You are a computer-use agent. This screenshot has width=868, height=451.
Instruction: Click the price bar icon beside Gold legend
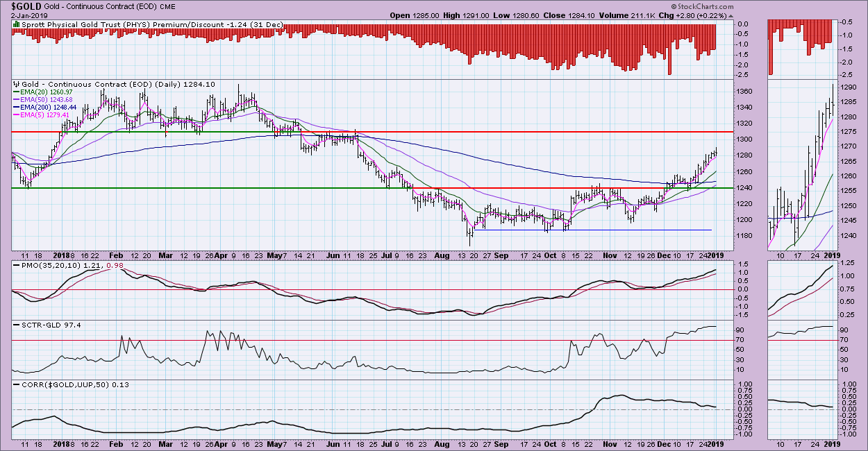[15, 85]
